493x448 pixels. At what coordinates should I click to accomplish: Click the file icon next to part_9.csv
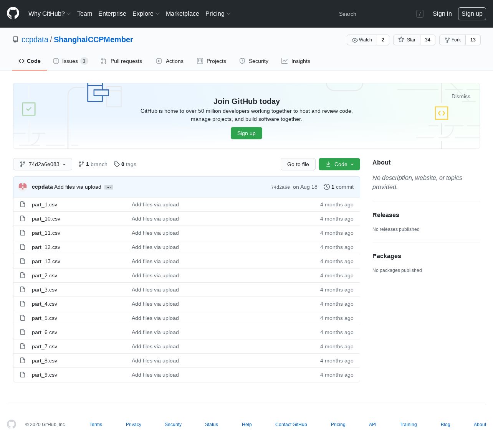pos(23,375)
